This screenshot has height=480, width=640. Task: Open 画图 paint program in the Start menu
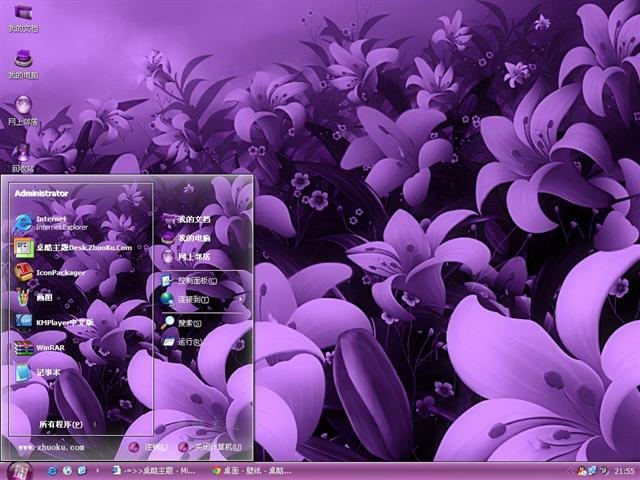pyautogui.click(x=33, y=298)
